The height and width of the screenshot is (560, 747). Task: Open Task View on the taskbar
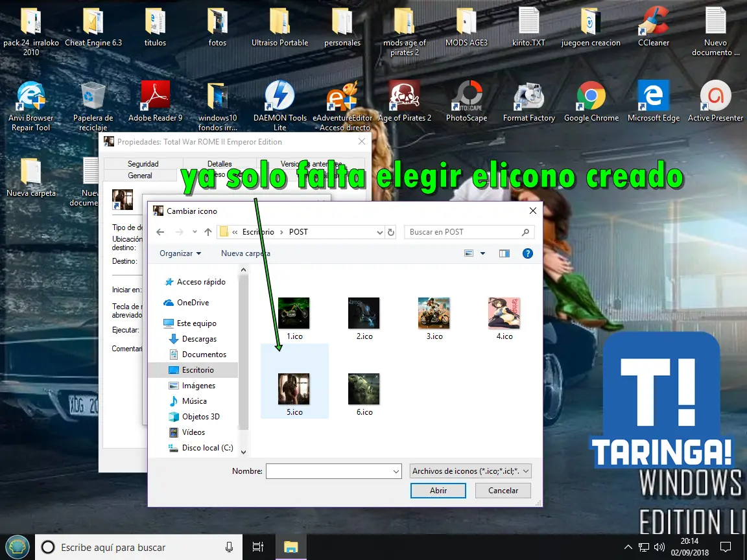pos(257,547)
